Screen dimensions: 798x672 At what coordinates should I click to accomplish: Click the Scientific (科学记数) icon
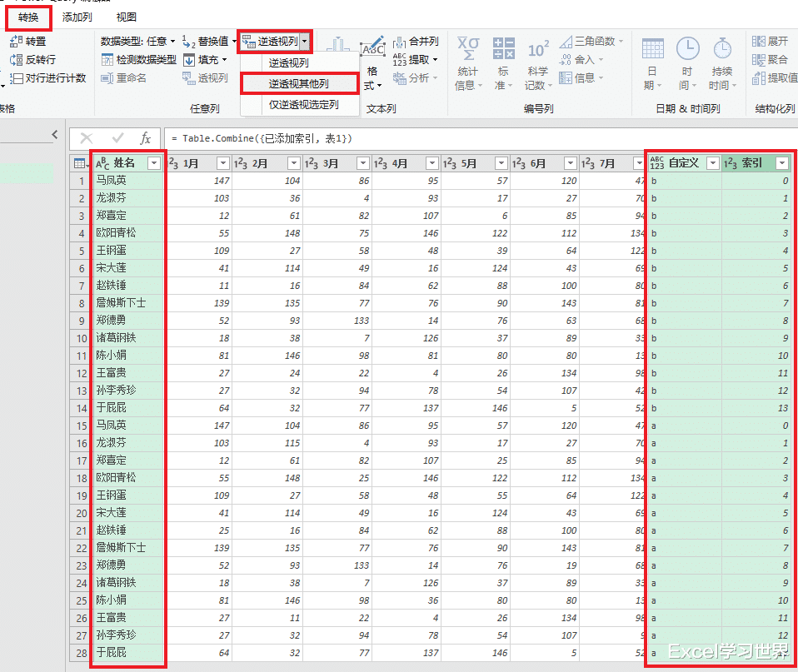pos(538,49)
